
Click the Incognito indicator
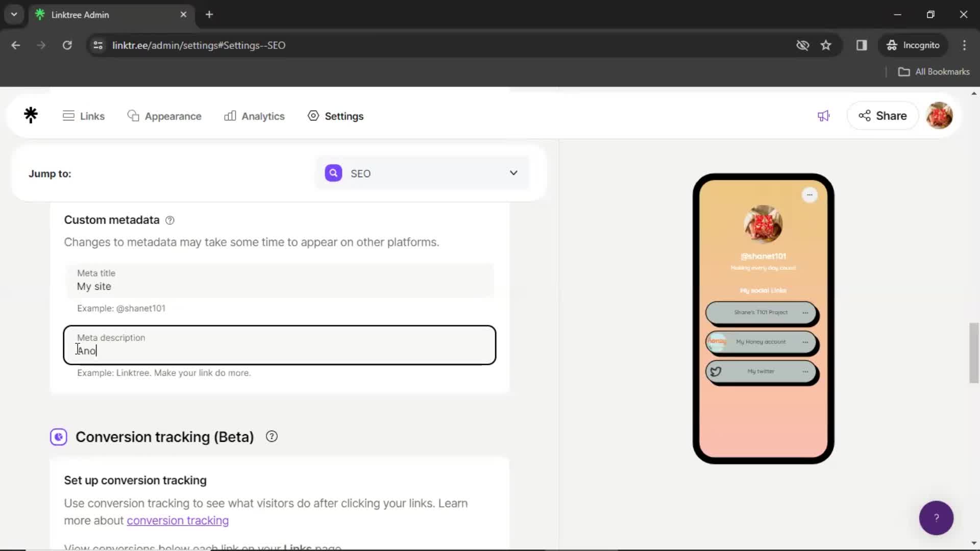(x=913, y=45)
